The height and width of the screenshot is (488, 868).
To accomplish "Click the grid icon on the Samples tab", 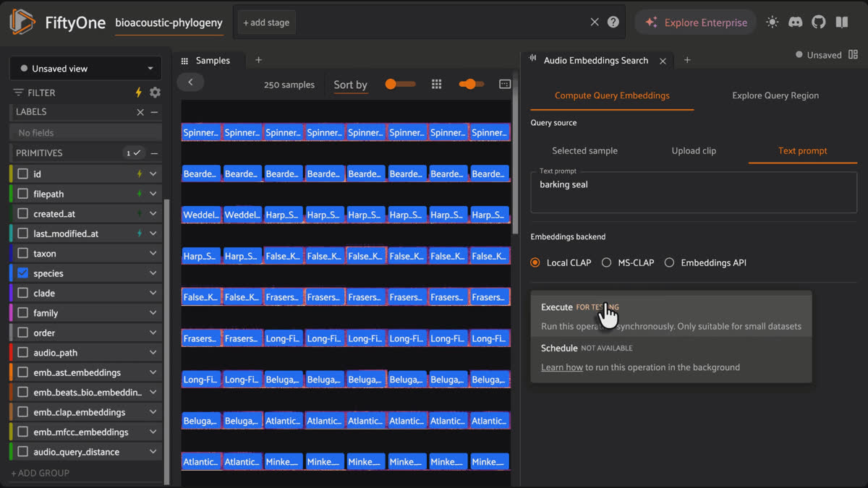I will [184, 61].
